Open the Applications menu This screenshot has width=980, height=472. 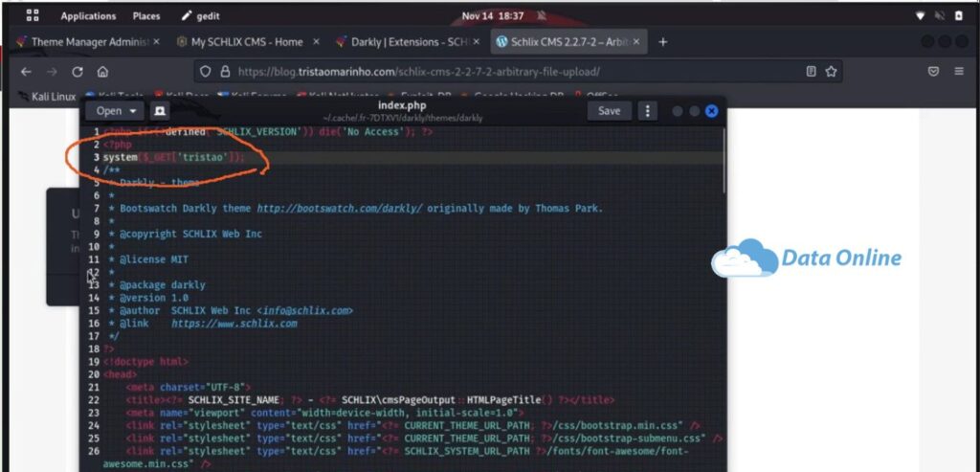click(88, 16)
